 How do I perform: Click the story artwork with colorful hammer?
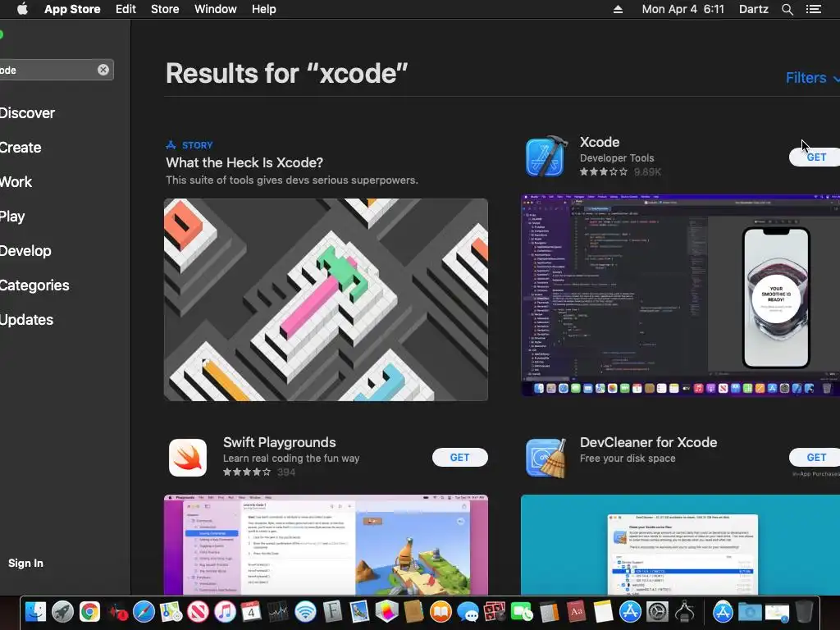[326, 300]
